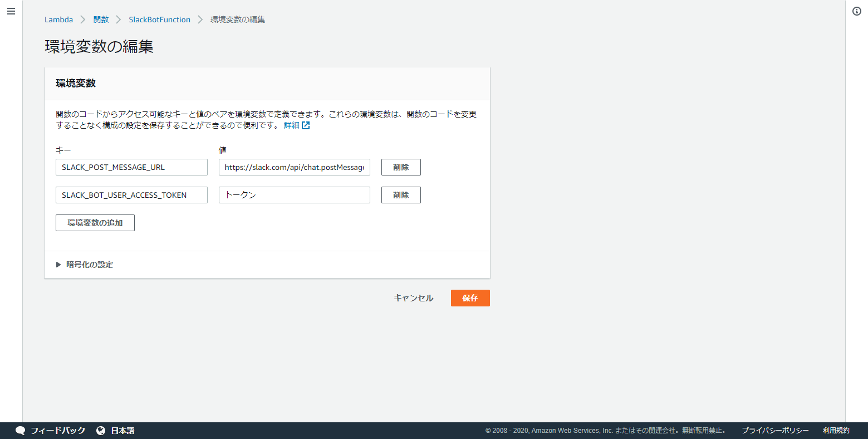Click the 環境変数の編集 breadcrumb text
The image size is (868, 439).
coord(238,19)
